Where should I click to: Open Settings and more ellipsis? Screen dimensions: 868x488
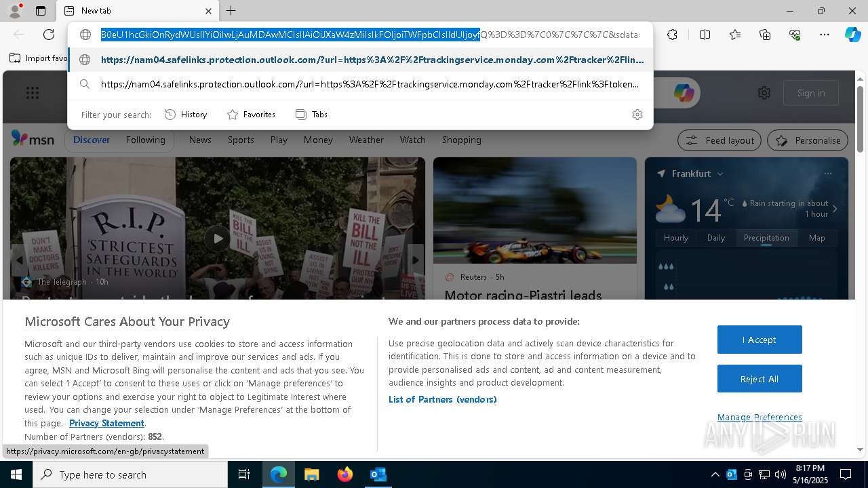(825, 35)
